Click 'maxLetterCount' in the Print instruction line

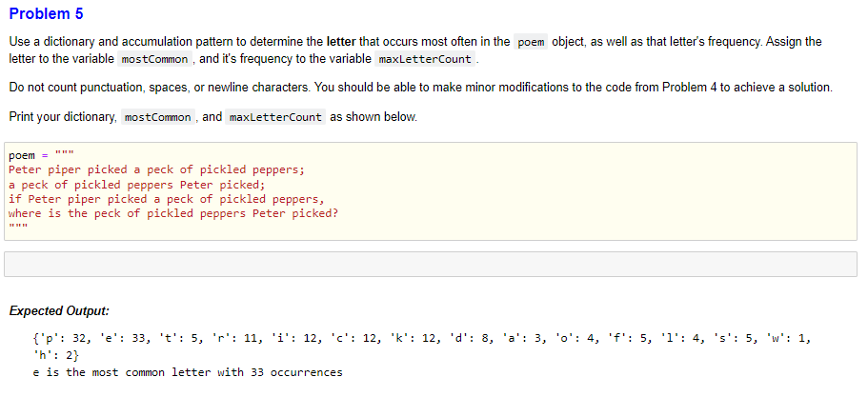pyautogui.click(x=275, y=117)
